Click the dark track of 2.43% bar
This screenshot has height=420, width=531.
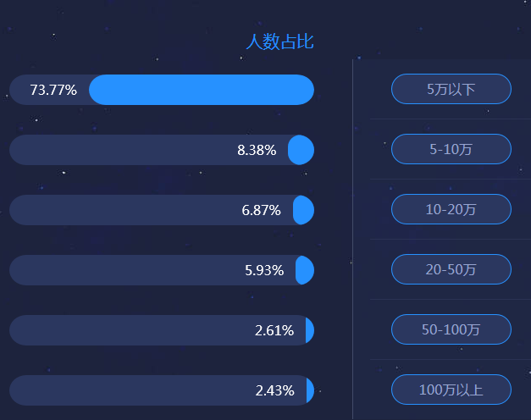click(x=158, y=390)
